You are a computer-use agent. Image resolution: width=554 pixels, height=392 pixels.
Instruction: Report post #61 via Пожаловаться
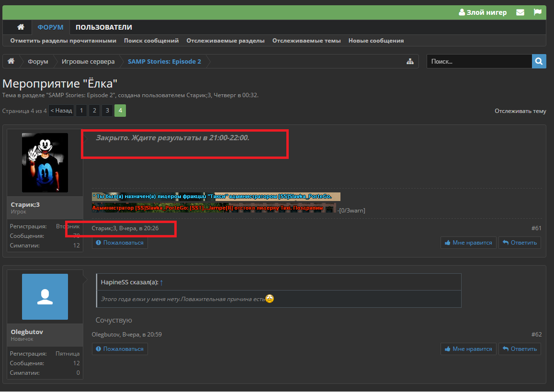[x=120, y=243]
